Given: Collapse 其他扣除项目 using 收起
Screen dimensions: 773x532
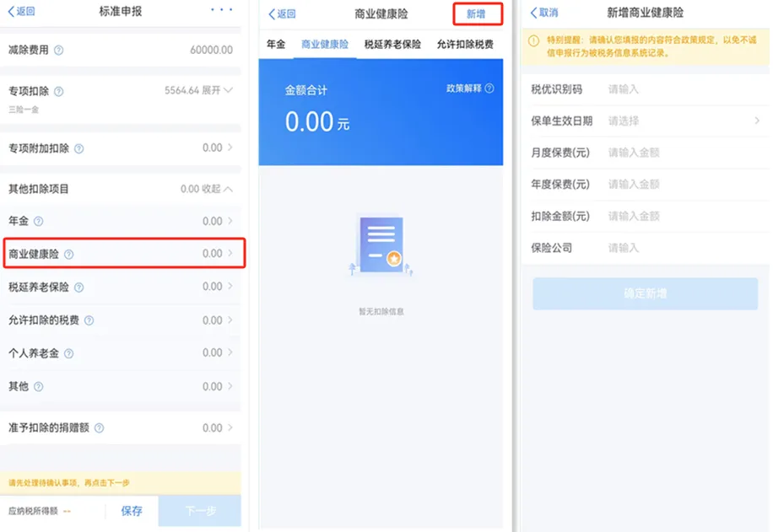Looking at the screenshot, I should tap(212, 188).
